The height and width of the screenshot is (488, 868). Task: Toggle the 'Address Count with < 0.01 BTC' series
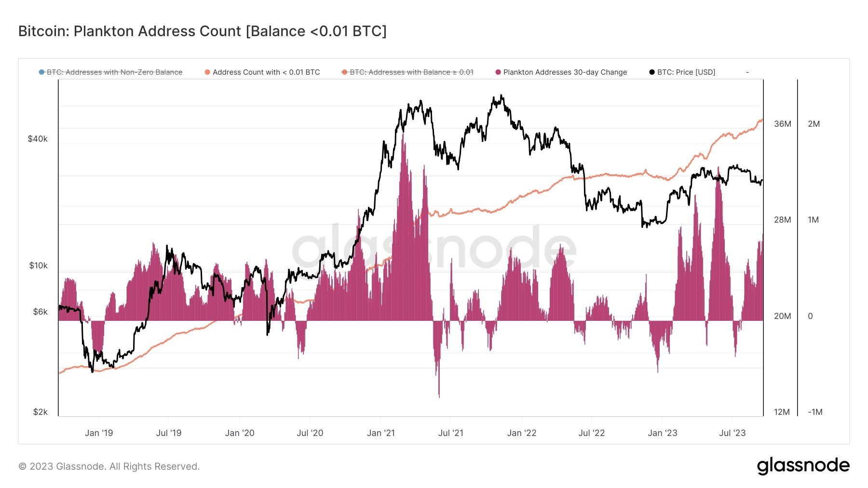click(x=266, y=72)
